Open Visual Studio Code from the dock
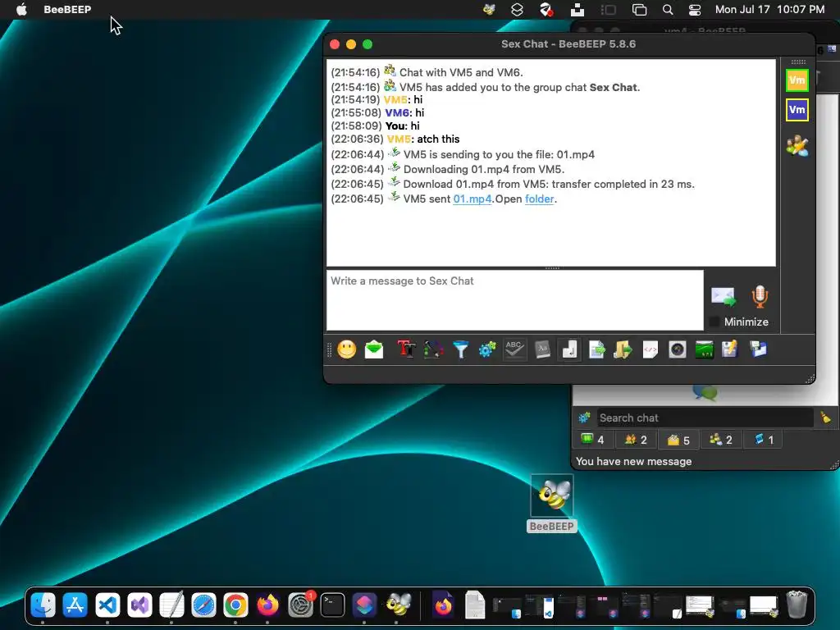This screenshot has height=630, width=840. [x=107, y=605]
